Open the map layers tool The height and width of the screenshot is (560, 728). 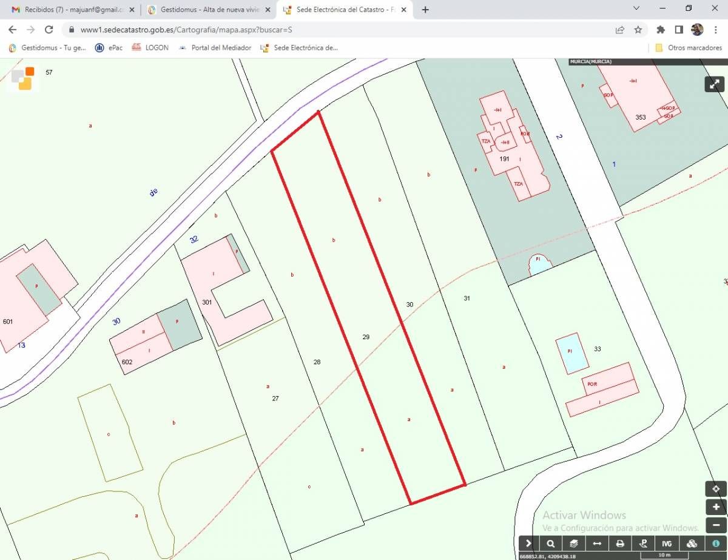tap(573, 544)
